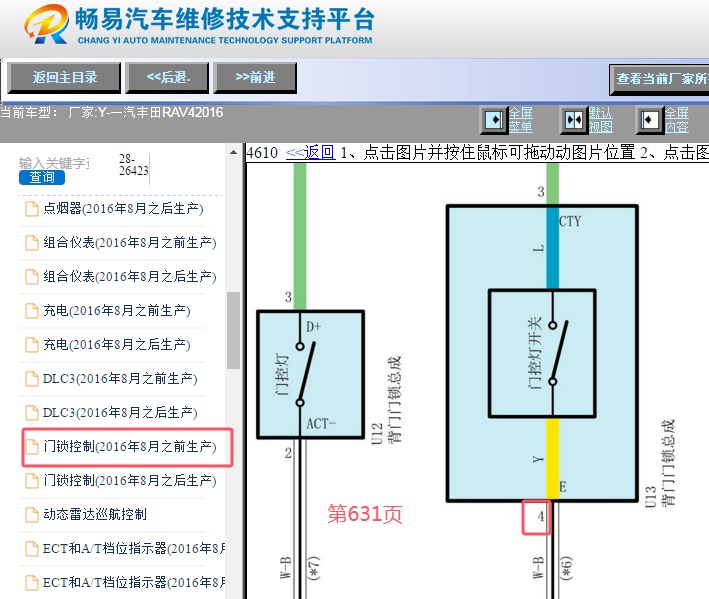The width and height of the screenshot is (709, 599).
Task: Click the sidebar scroll-up arrow
Action: click(x=233, y=152)
